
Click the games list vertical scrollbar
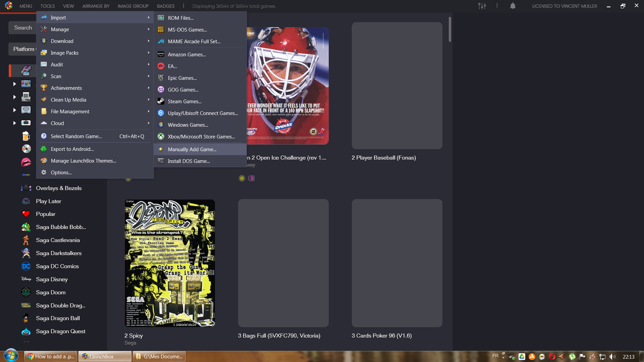(450, 29)
